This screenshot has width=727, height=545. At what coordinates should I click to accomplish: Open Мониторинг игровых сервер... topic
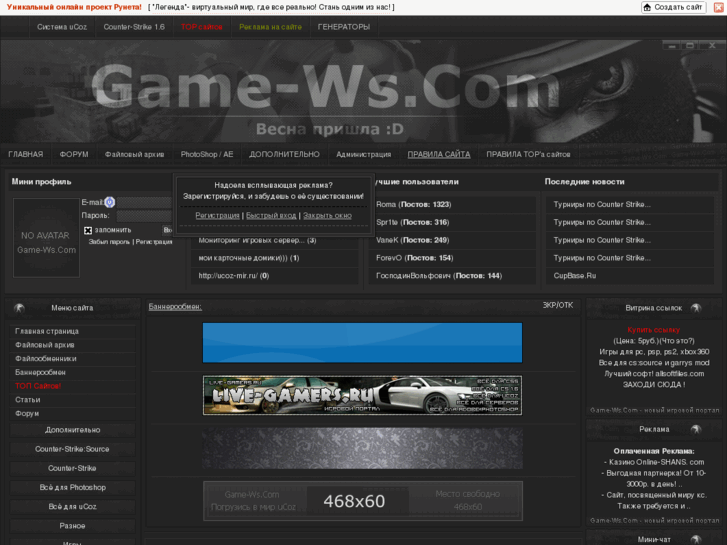(257, 240)
